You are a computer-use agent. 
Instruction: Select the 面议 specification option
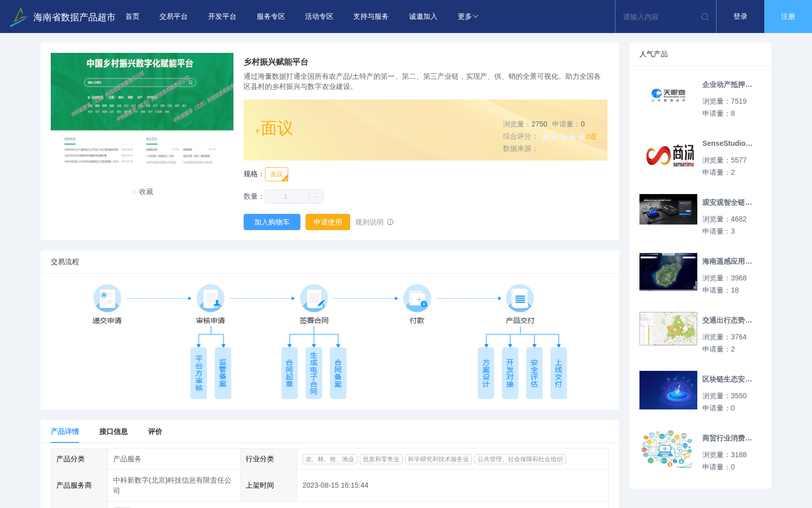click(277, 174)
